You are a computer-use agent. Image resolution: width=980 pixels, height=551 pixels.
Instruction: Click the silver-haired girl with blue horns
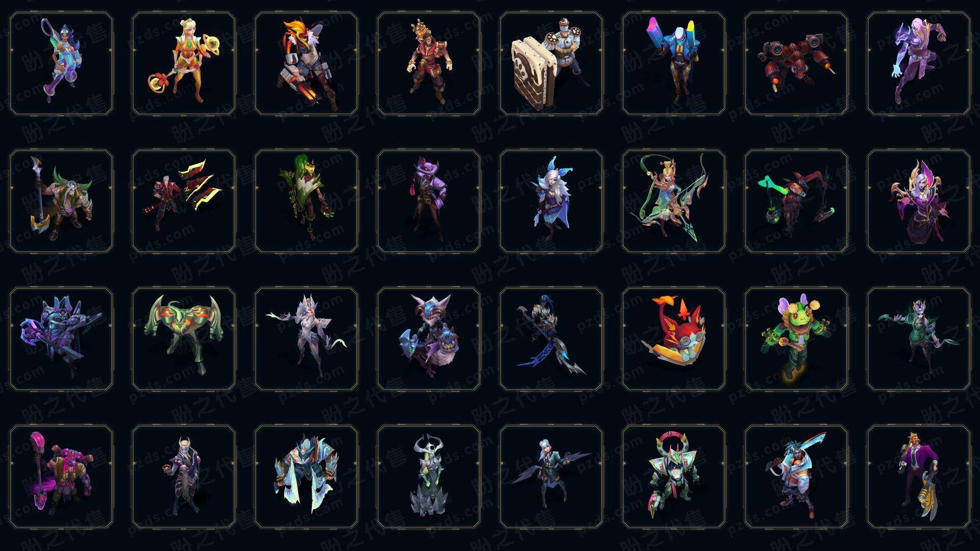point(551,201)
